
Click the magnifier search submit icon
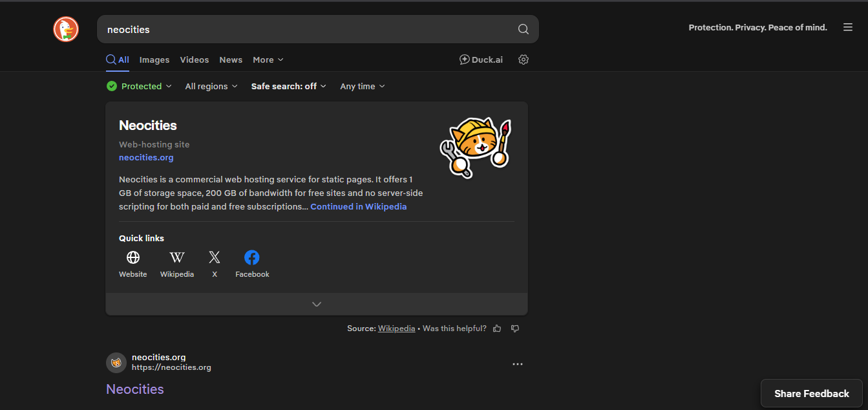(524, 29)
